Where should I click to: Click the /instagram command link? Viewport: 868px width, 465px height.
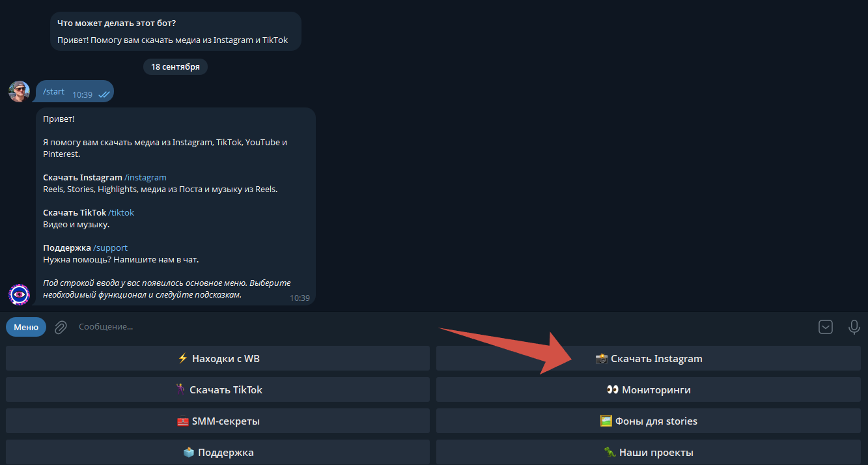point(145,177)
